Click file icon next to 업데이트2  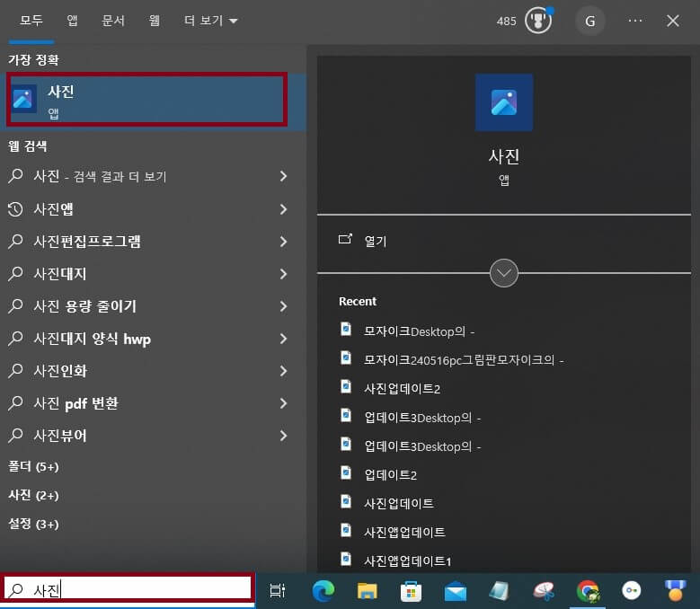tap(346, 472)
